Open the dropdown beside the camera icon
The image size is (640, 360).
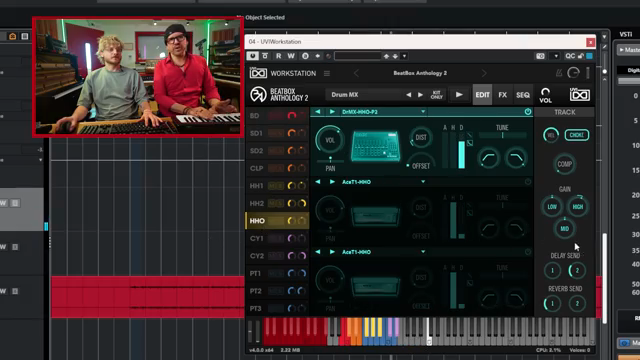click(556, 56)
